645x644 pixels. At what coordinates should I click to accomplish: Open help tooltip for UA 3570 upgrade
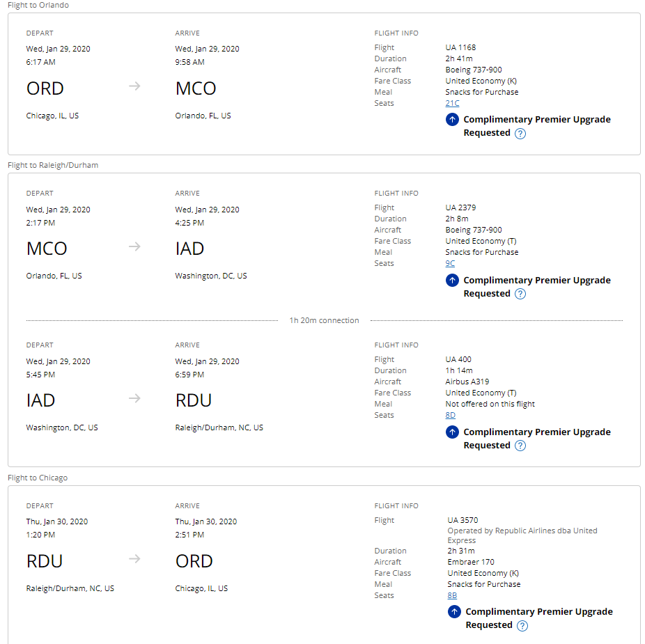[x=522, y=625]
